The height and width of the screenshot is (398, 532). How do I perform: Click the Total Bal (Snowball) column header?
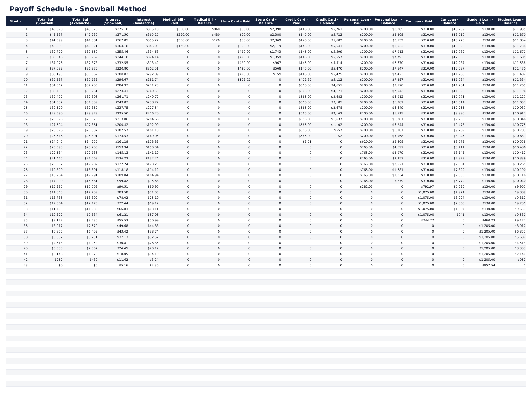click(x=46, y=21)
